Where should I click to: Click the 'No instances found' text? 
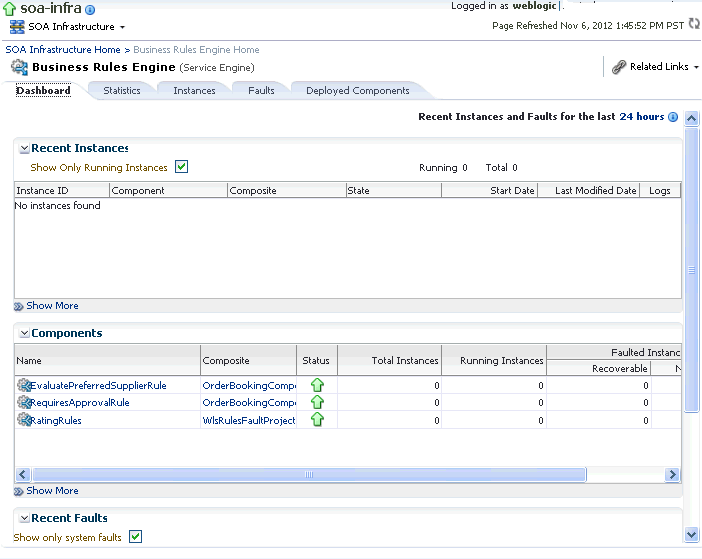[x=57, y=205]
